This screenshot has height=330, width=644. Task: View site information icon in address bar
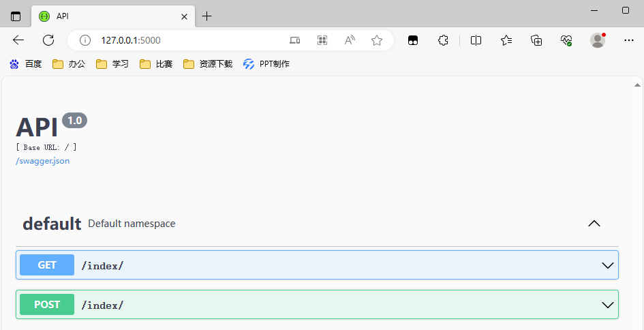tap(85, 40)
